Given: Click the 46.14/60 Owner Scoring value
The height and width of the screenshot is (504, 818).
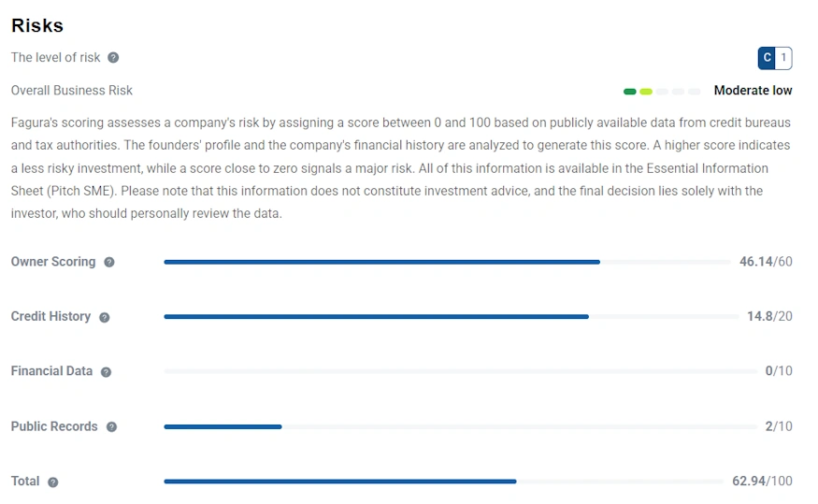Looking at the screenshot, I should click(766, 262).
